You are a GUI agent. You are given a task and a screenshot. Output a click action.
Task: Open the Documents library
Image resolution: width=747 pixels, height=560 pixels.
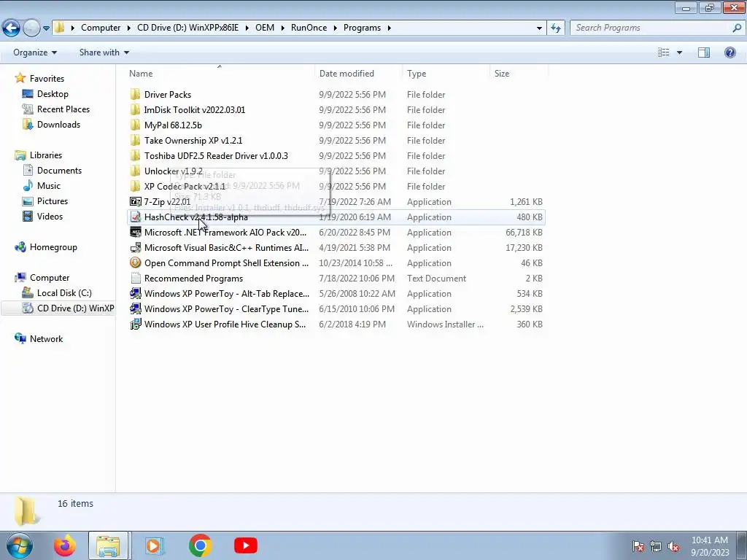[x=59, y=171]
